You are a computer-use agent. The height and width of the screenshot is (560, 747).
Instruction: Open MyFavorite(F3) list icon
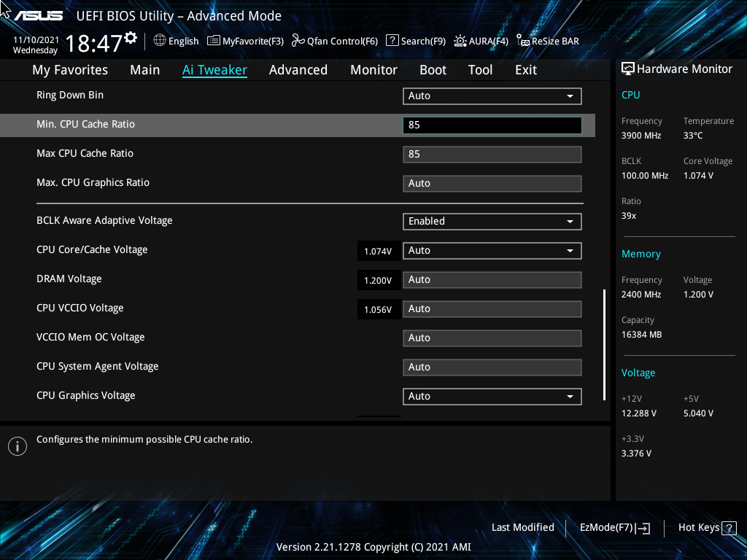click(x=214, y=41)
